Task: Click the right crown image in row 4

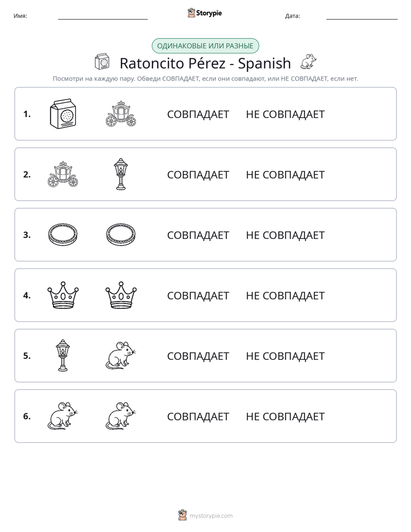Action: click(121, 295)
